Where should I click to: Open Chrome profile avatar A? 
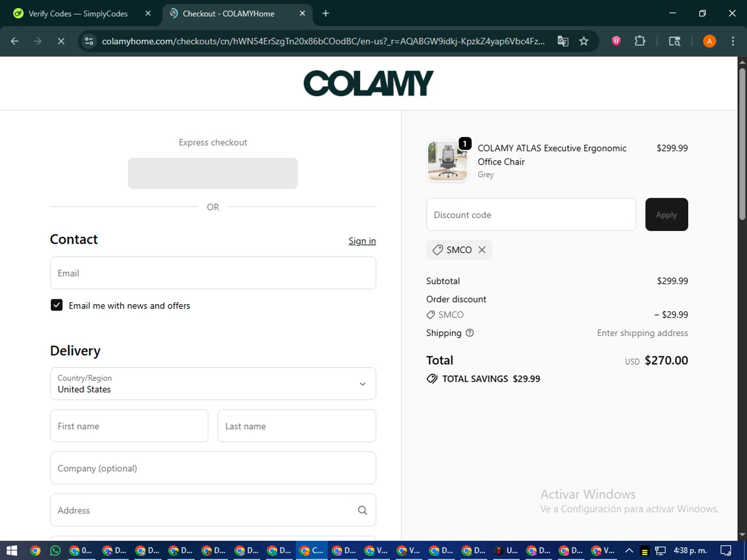coord(709,41)
